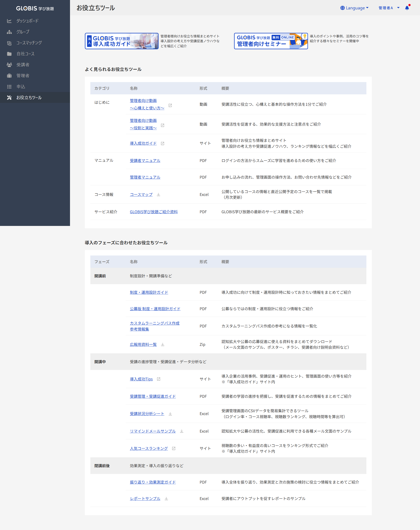The width and height of the screenshot is (420, 530).
Task: Click the download icon beside コースマップ
Action: 158,194
